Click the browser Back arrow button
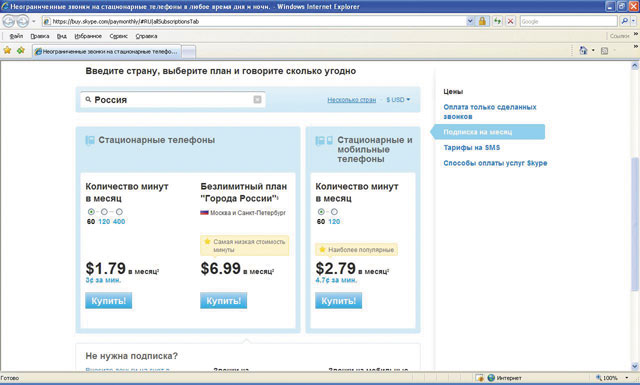Image resolution: width=640 pixels, height=385 pixels. 9,21
